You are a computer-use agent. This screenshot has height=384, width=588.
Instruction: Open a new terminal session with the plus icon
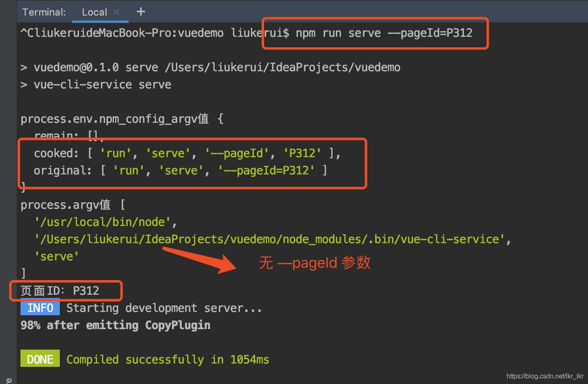[x=140, y=11]
